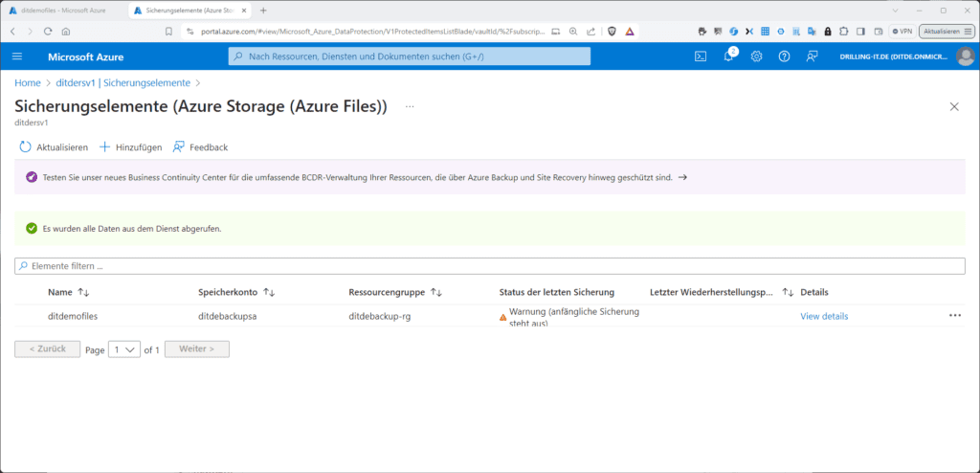Click the ditdemofiles name cell
980x473 pixels.
73,316
